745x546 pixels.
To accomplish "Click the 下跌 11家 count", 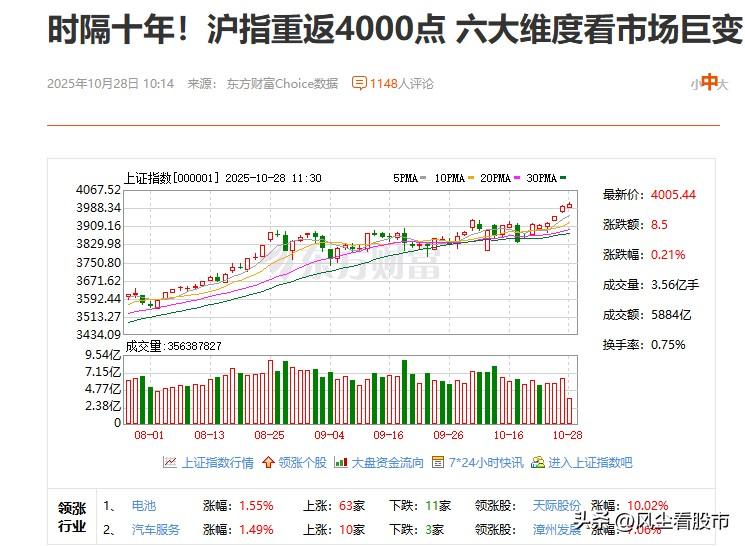I will pyautogui.click(x=438, y=506).
